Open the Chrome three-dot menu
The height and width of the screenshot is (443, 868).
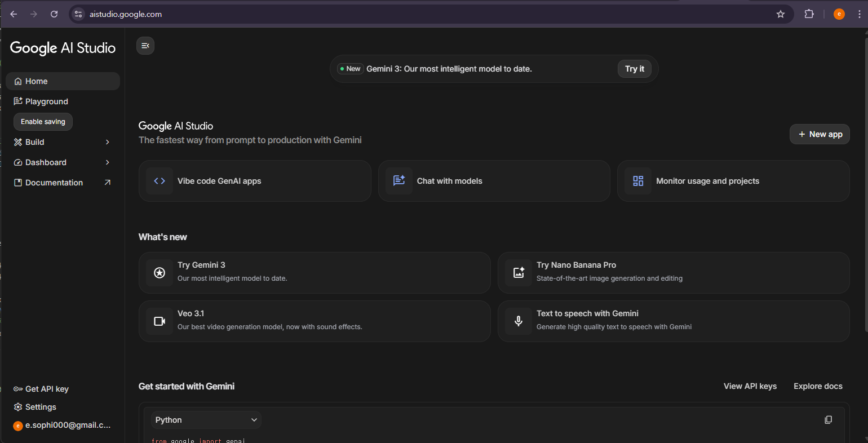pyautogui.click(x=860, y=14)
